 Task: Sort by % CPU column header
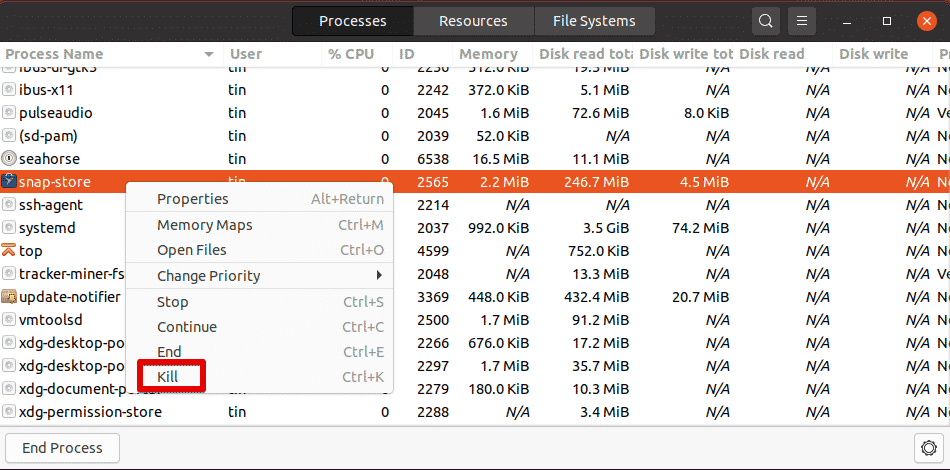[350, 54]
